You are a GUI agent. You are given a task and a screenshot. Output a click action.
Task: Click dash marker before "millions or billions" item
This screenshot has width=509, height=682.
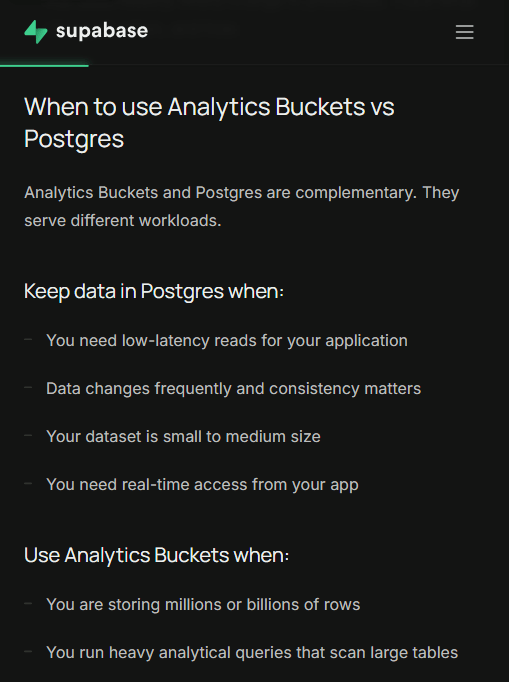click(x=28, y=603)
